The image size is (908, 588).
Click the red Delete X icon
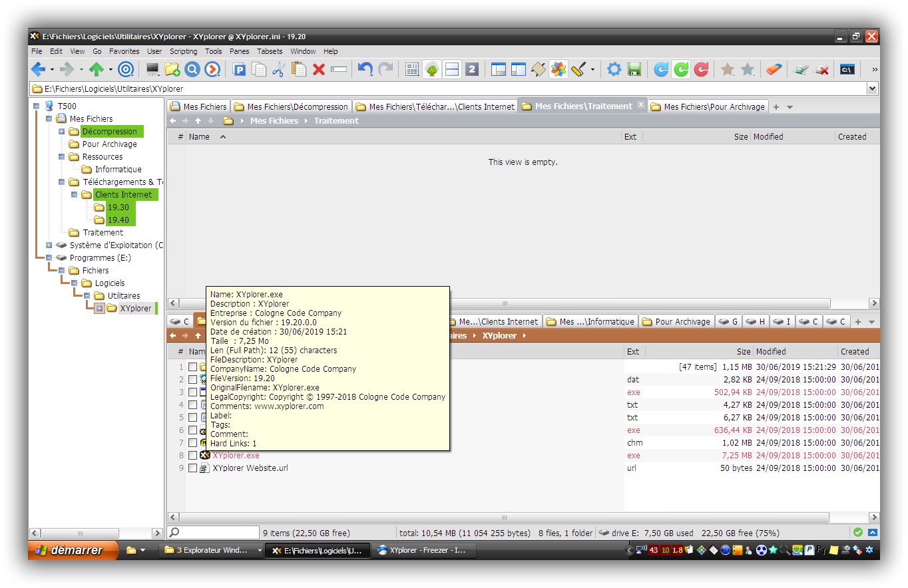click(319, 69)
